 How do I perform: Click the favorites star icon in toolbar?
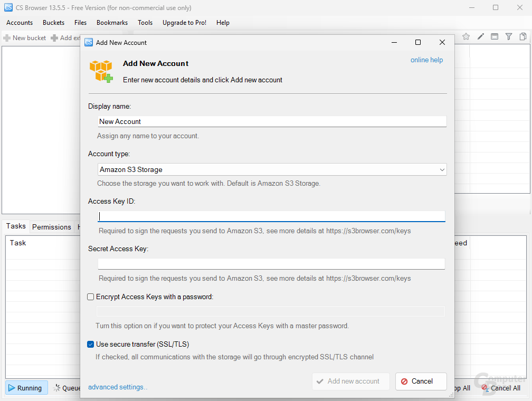tap(466, 36)
